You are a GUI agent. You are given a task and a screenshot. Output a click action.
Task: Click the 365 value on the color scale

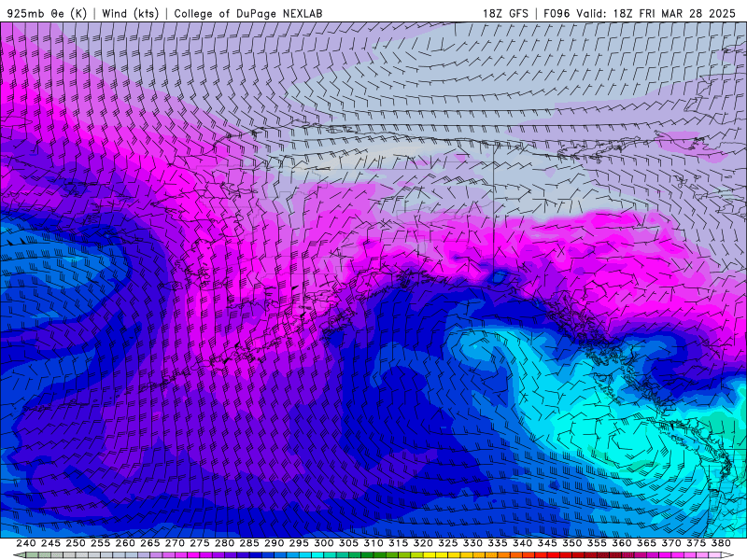click(646, 543)
